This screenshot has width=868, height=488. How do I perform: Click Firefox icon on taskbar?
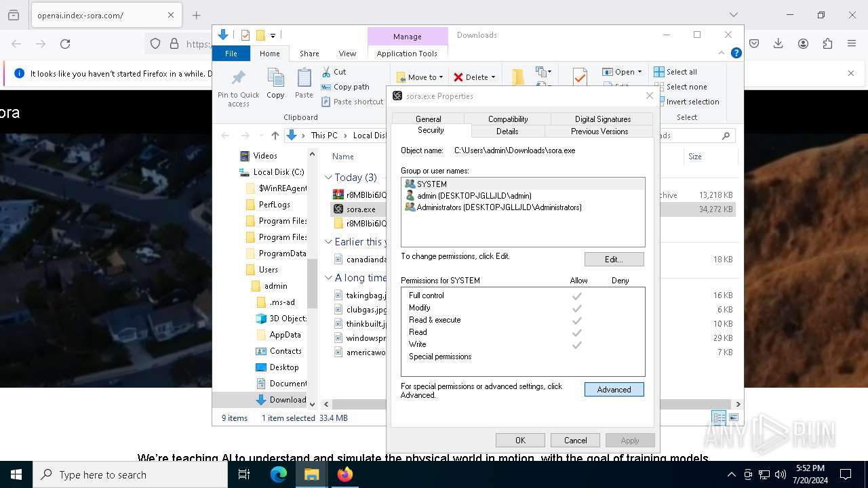pyautogui.click(x=344, y=474)
